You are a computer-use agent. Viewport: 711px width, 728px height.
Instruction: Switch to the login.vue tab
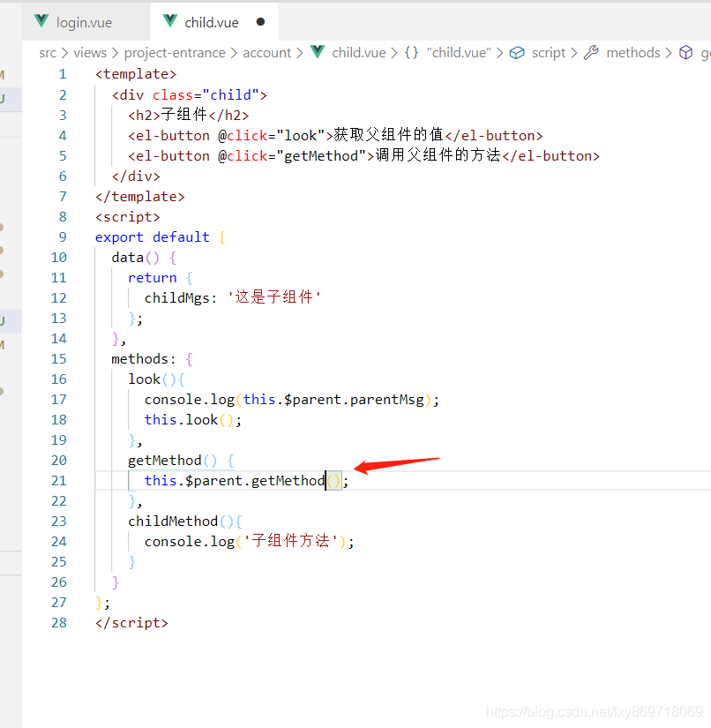coord(86,22)
